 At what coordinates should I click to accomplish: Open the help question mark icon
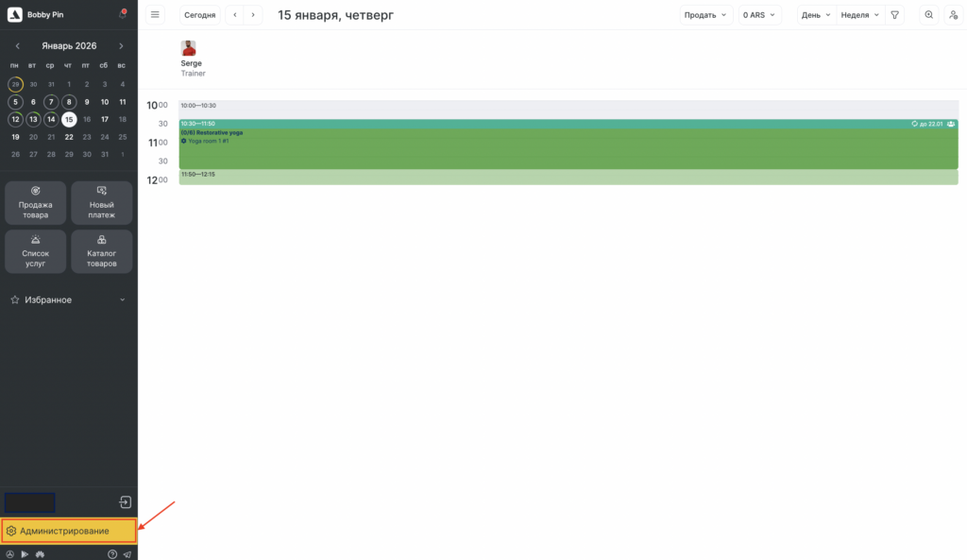[x=112, y=554]
